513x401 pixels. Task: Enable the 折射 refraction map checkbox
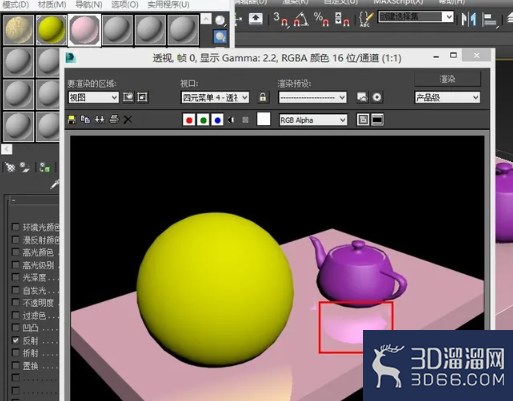(x=15, y=353)
